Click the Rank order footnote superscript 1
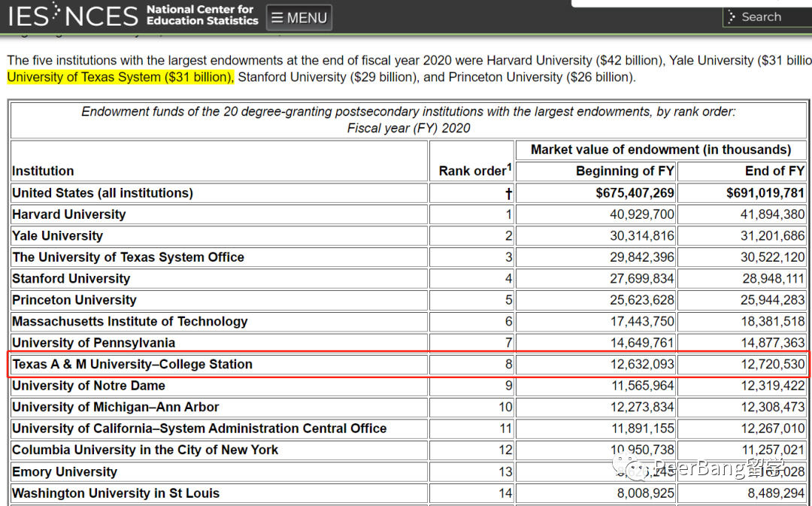This screenshot has width=812, height=506. click(509, 167)
